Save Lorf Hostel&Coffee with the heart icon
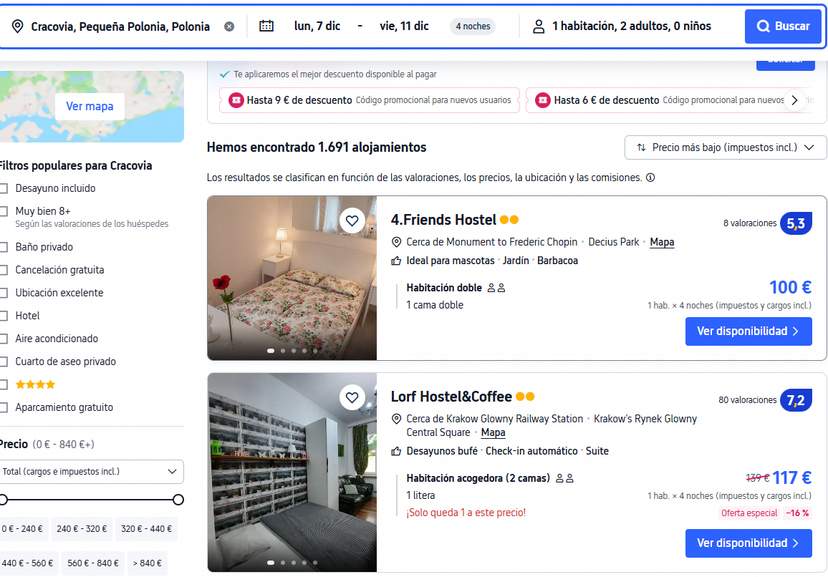Screen dimensions: 828x577 [352, 398]
